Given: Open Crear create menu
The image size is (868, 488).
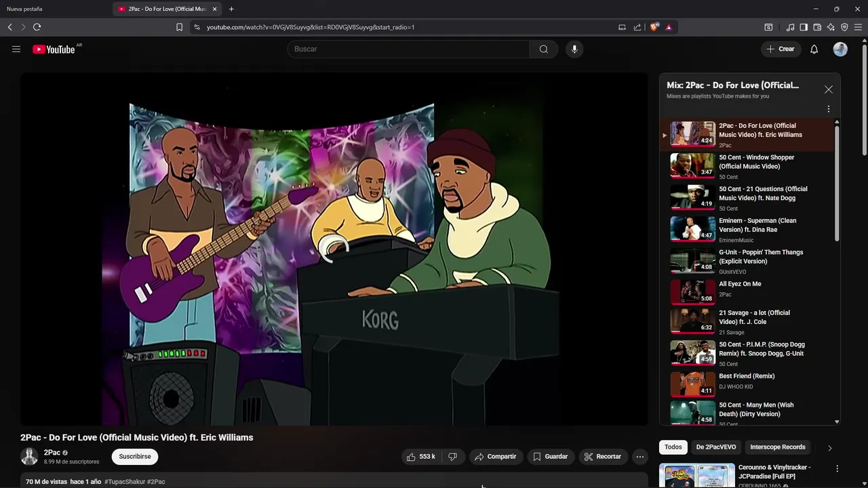Looking at the screenshot, I should (x=781, y=49).
